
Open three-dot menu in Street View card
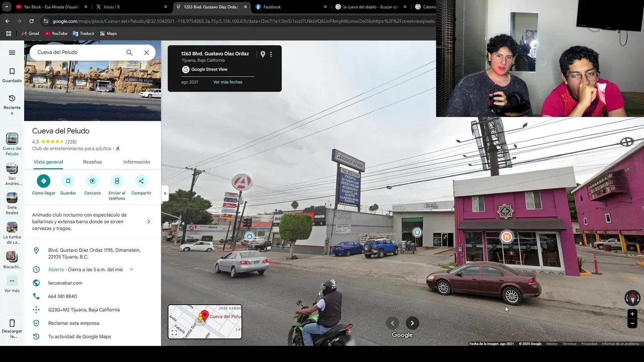coord(271,54)
